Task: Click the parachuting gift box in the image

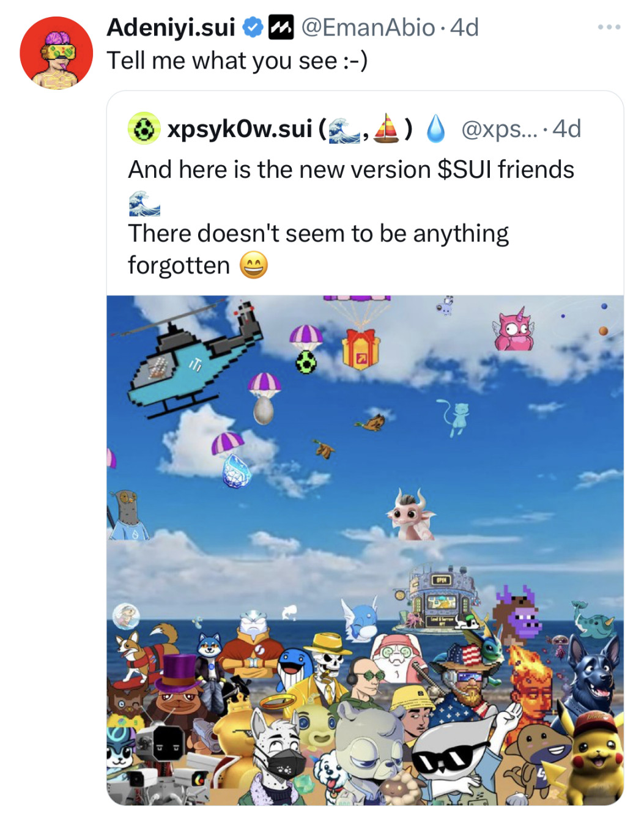Action: [x=360, y=349]
